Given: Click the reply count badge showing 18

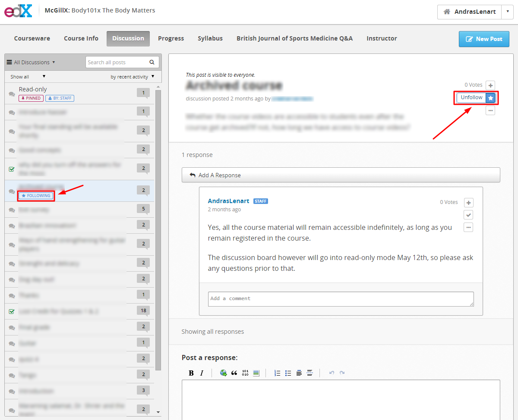Looking at the screenshot, I should point(143,311).
